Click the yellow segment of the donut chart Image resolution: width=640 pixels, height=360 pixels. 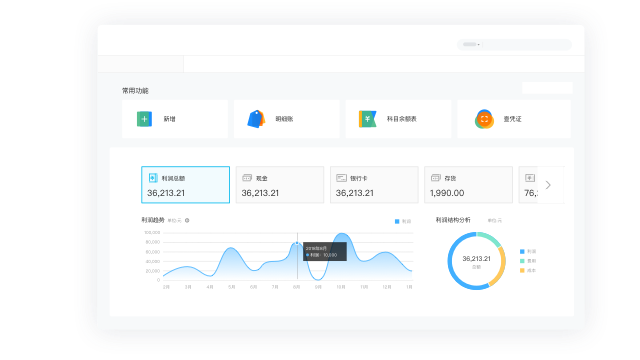click(500, 267)
